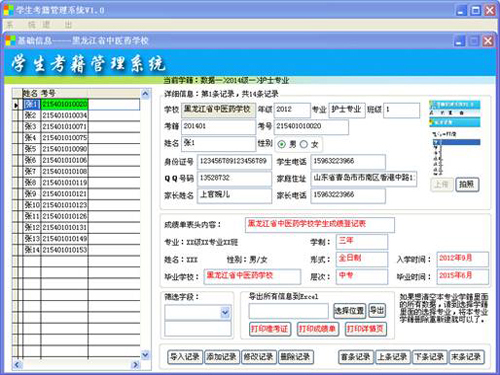Click the down arrow of student list scrollbar
Image resolution: width=500 pixels, height=375 pixels.
[x=145, y=355]
